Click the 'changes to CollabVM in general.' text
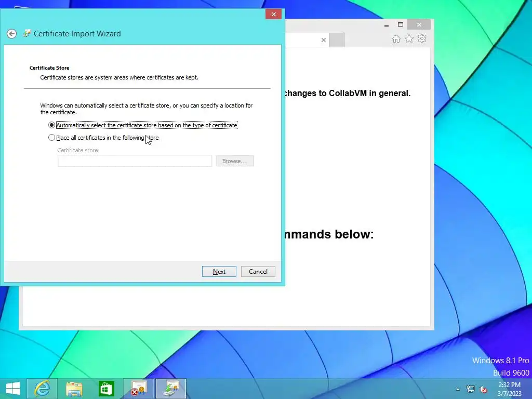 pyautogui.click(x=347, y=94)
